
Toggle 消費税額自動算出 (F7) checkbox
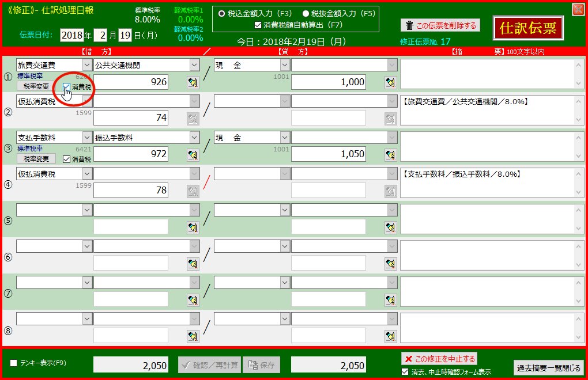pyautogui.click(x=258, y=25)
